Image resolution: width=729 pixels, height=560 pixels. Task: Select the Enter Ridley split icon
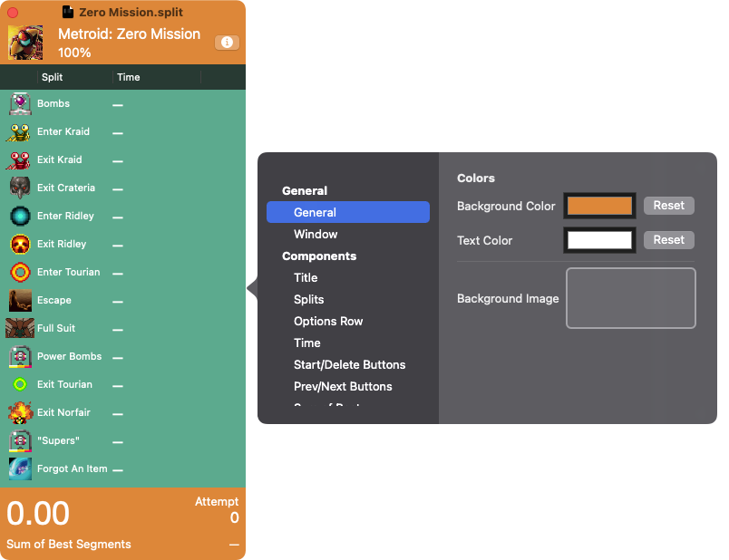pyautogui.click(x=20, y=217)
